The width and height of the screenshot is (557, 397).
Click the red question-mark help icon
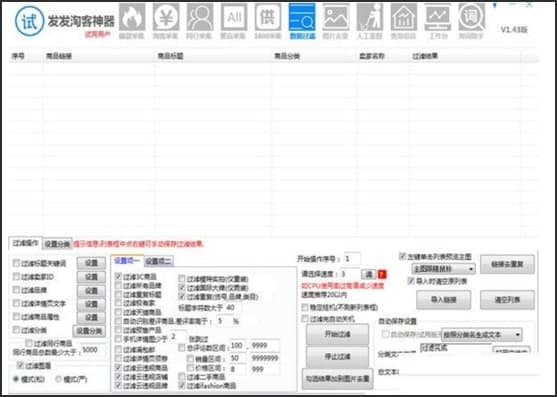[382, 274]
